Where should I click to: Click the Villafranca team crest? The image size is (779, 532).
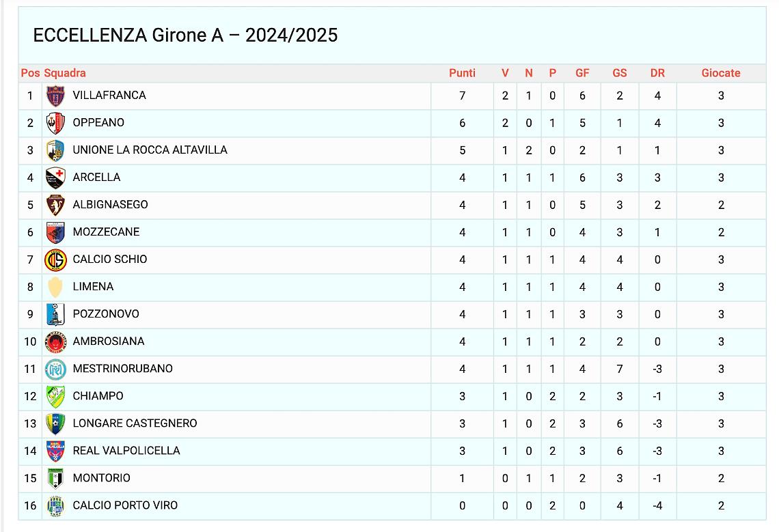click(55, 96)
